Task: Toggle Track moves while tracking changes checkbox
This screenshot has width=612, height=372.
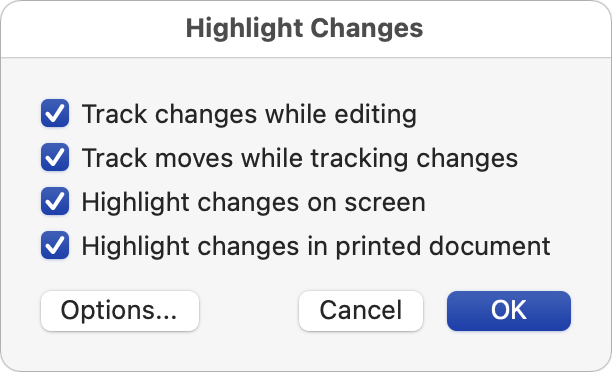Action: click(x=55, y=157)
